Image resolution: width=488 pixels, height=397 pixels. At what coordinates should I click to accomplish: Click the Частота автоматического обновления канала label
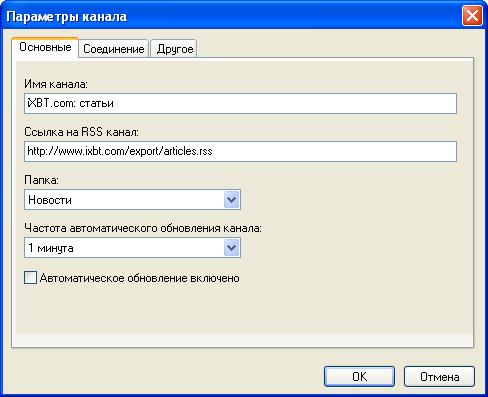pos(143,228)
